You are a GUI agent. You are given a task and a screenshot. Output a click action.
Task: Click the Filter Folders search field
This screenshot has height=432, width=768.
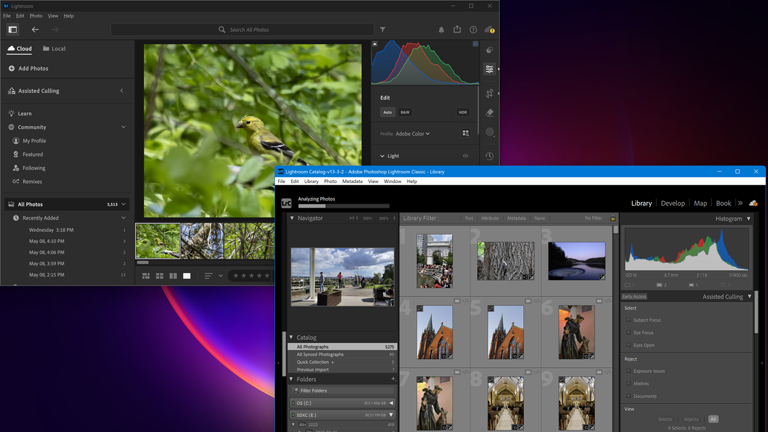tap(342, 390)
